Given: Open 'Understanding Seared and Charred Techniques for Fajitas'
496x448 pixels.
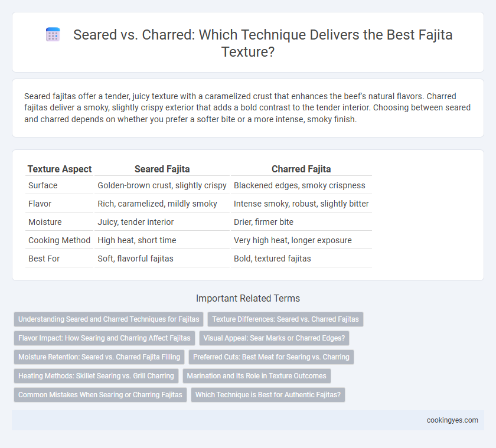Looking at the screenshot, I should (x=109, y=319).
